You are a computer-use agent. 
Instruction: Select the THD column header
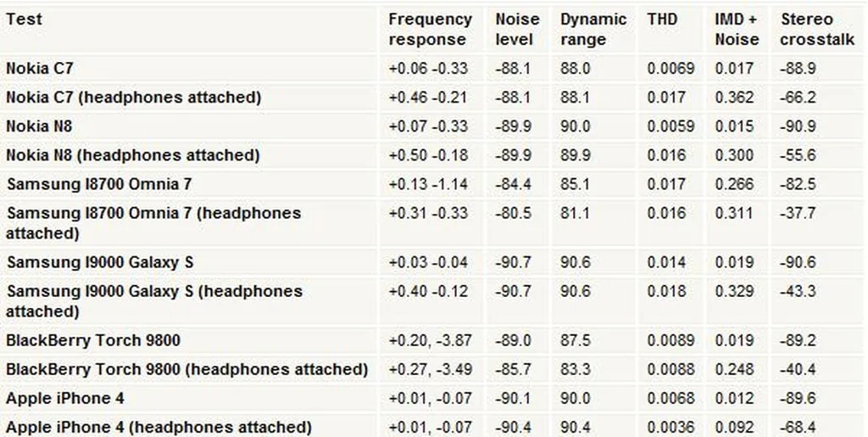coord(662,19)
